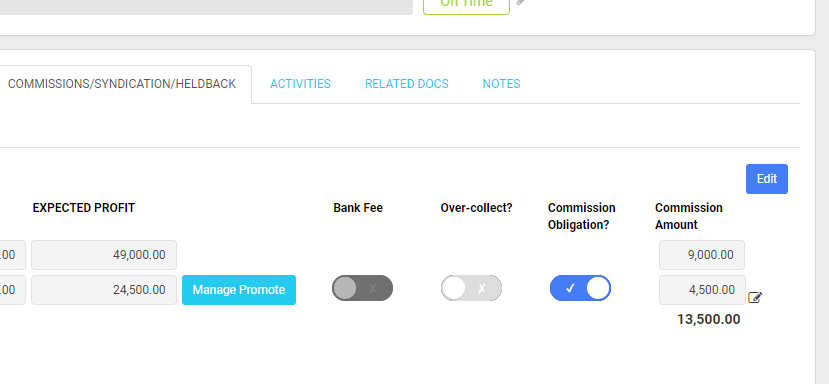Select the 4,500.00 commission amount field
Screen dimensions: 829x384
702,290
